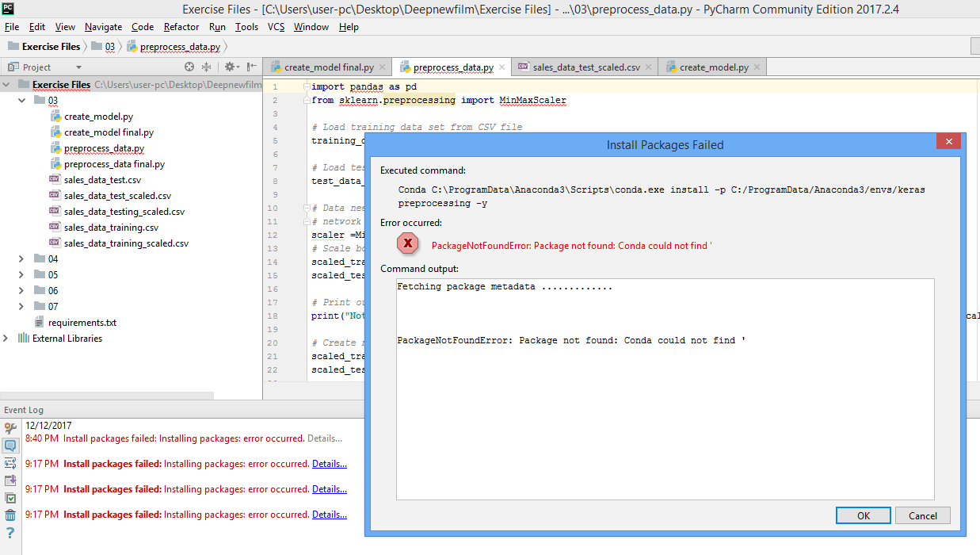
Task: Close Install Packages Failed dialog with red X
Action: click(x=948, y=141)
